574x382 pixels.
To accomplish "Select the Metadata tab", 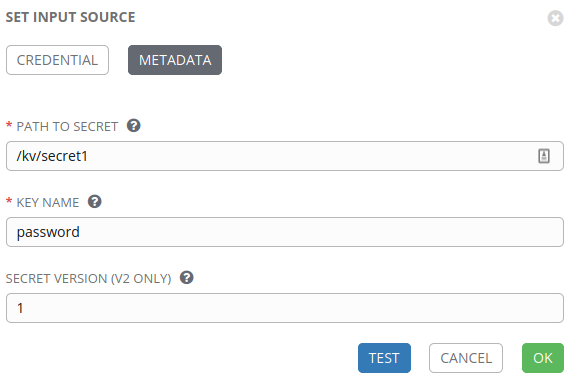I will tap(175, 60).
